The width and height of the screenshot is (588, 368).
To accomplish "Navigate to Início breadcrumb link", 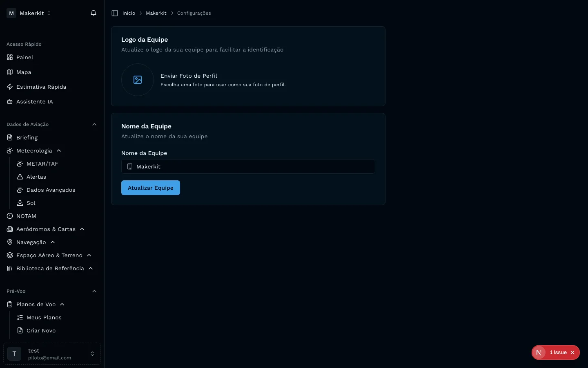I will coord(129,13).
